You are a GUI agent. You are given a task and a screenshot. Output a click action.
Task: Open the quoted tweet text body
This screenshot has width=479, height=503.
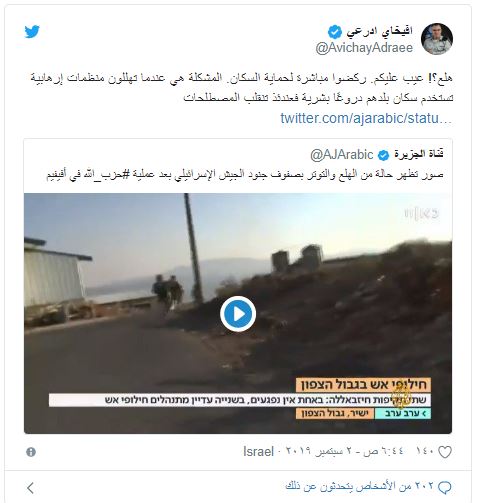(x=245, y=175)
